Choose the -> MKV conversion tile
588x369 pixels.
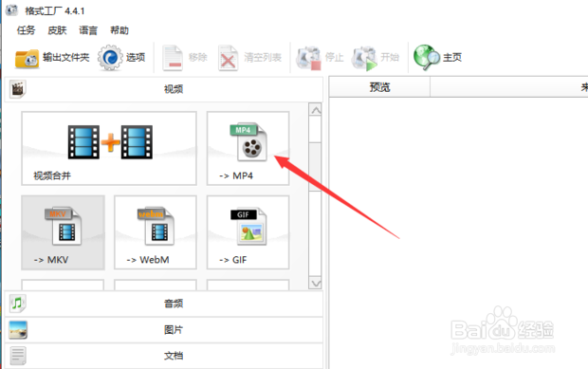click(x=63, y=232)
